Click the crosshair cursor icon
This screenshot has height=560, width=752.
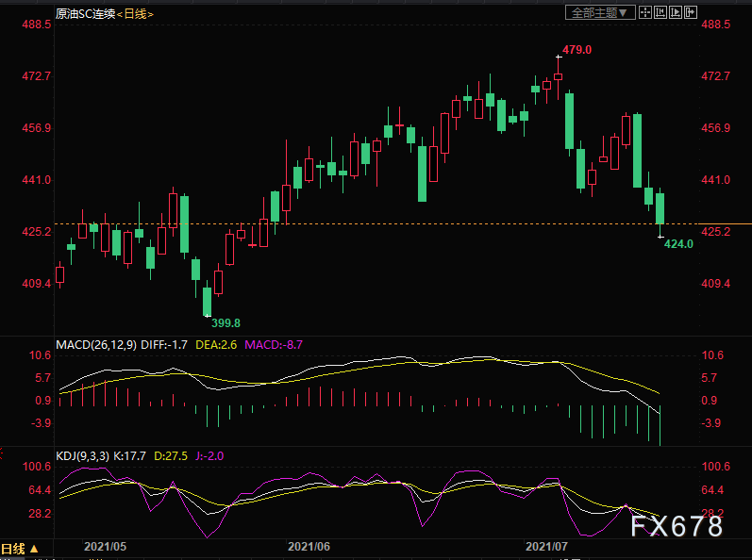pos(645,12)
